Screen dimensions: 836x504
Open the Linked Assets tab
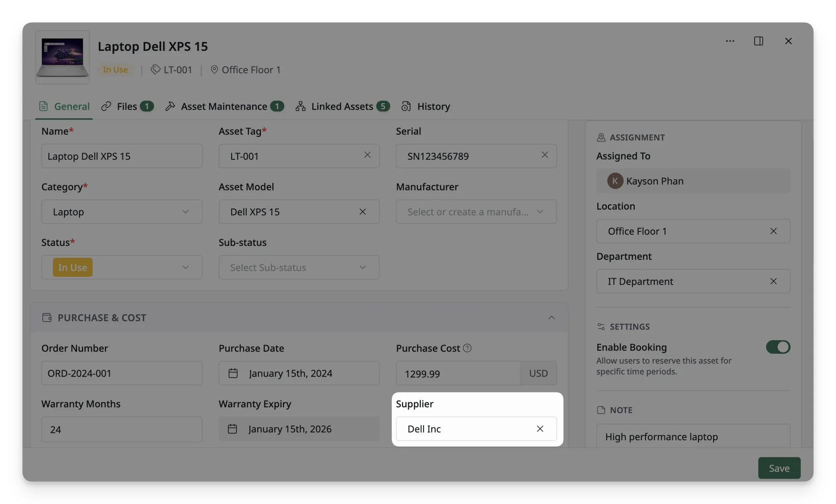point(342,107)
